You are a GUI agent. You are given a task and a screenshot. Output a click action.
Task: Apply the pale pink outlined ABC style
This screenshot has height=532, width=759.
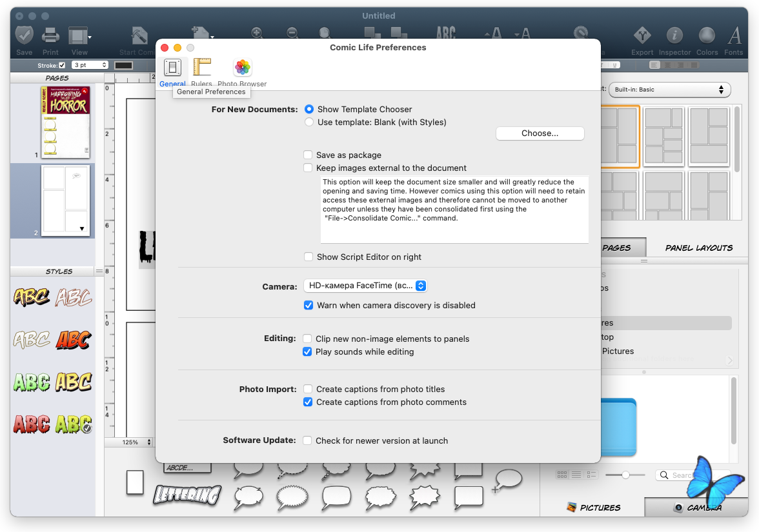coord(73,297)
